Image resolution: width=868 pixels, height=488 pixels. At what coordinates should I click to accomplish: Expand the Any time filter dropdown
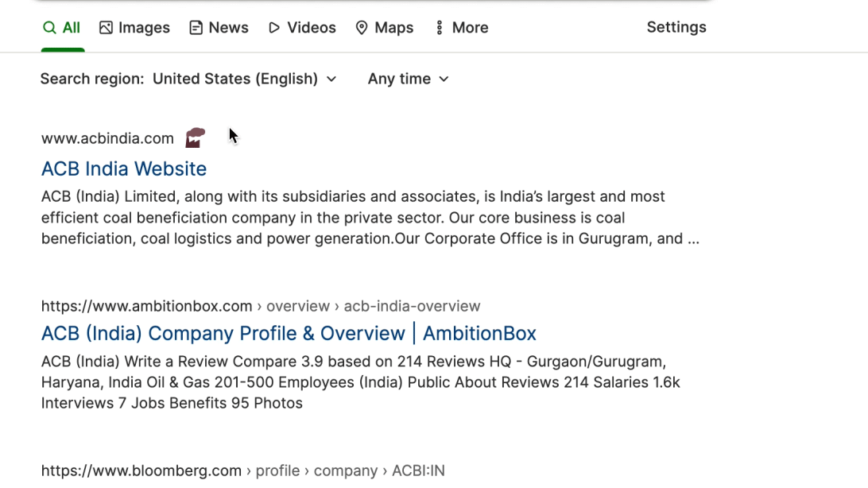click(x=409, y=79)
